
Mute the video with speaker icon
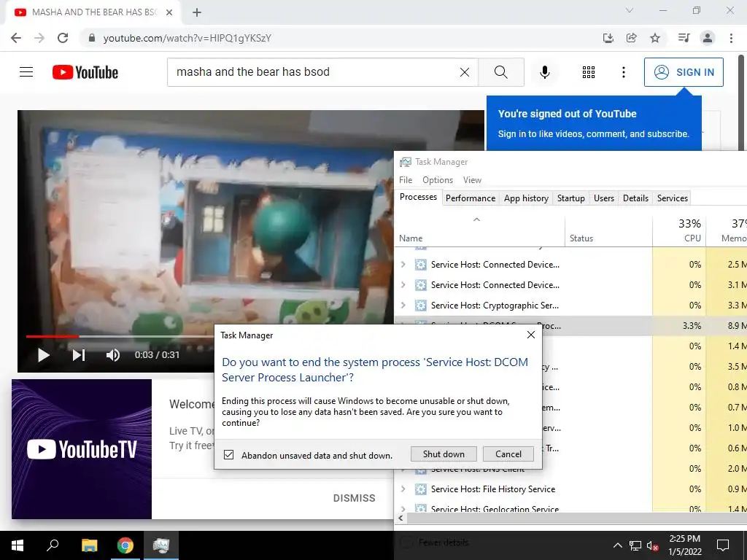pyautogui.click(x=113, y=355)
